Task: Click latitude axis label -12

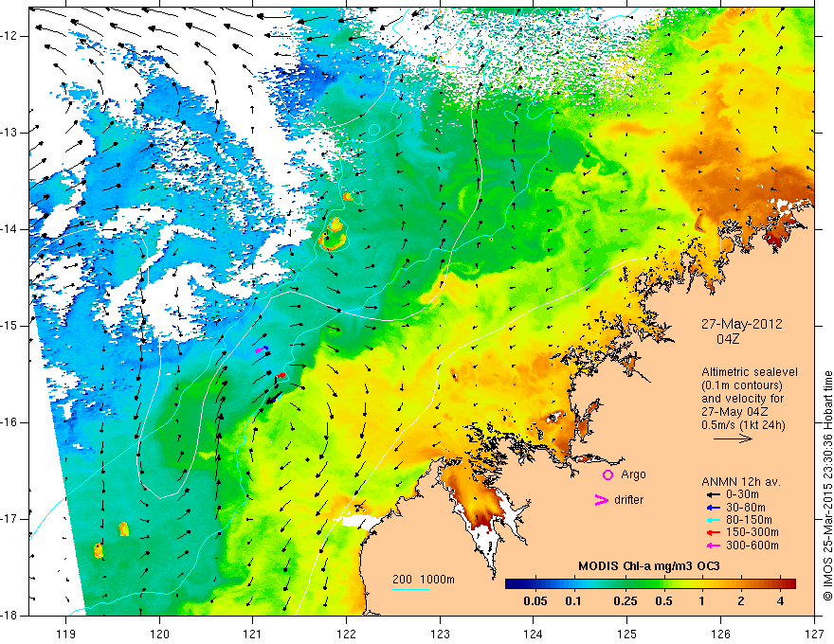Action: point(9,36)
